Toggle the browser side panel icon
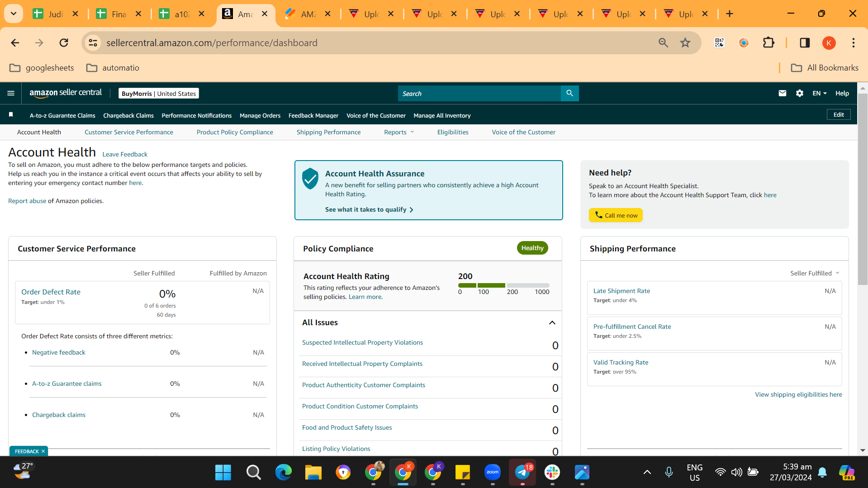Image resolution: width=868 pixels, height=488 pixels. pyautogui.click(x=805, y=43)
